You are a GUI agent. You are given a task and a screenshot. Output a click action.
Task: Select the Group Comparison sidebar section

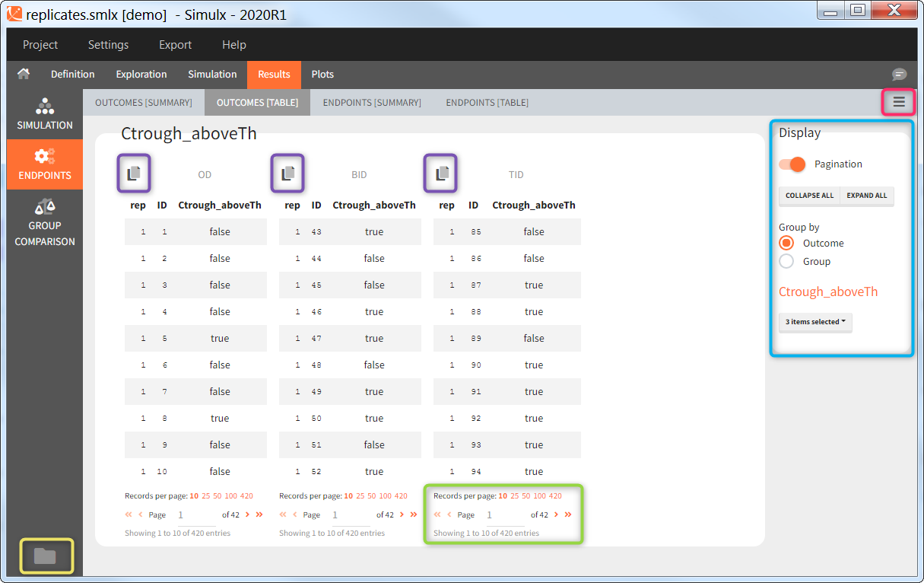(45, 222)
